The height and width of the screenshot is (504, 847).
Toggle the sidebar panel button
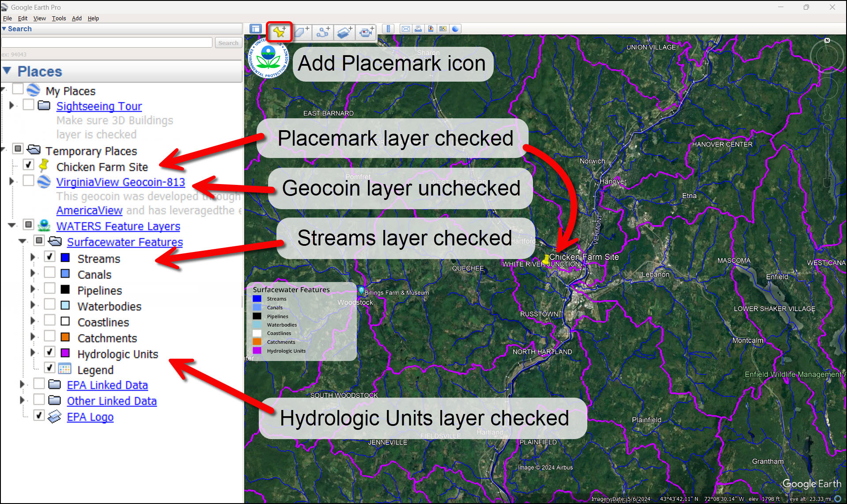pos(255,29)
